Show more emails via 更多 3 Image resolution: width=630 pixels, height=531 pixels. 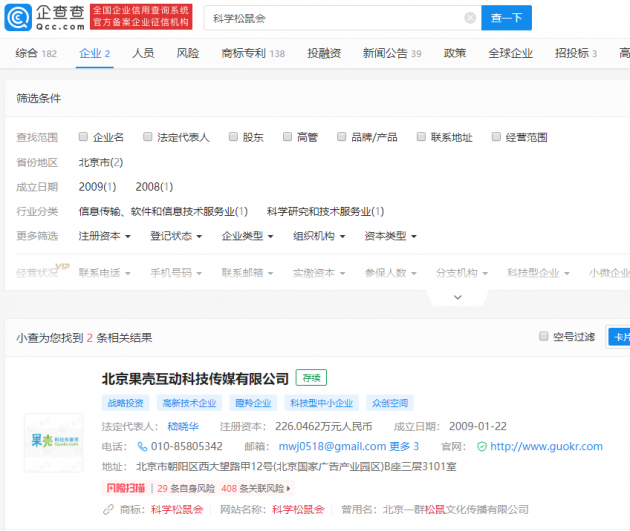click(404, 446)
